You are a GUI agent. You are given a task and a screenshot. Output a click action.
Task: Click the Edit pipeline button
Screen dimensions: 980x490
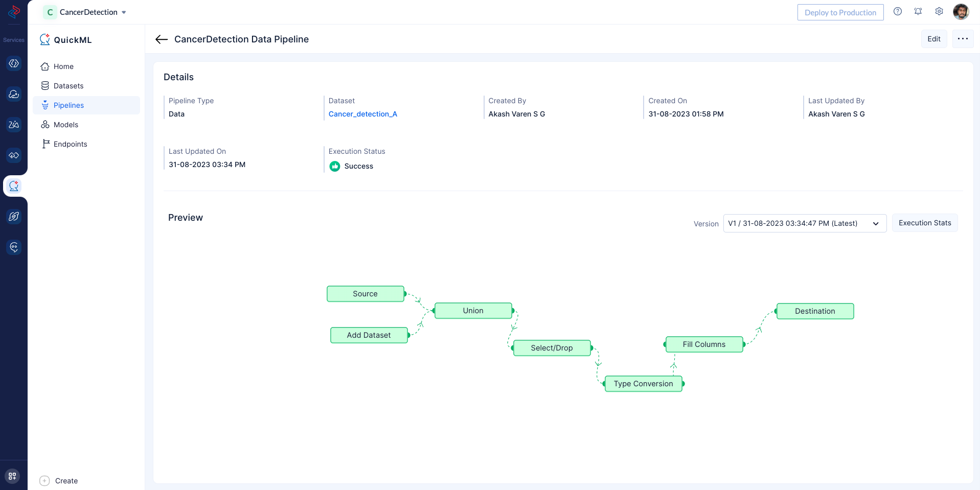click(933, 39)
